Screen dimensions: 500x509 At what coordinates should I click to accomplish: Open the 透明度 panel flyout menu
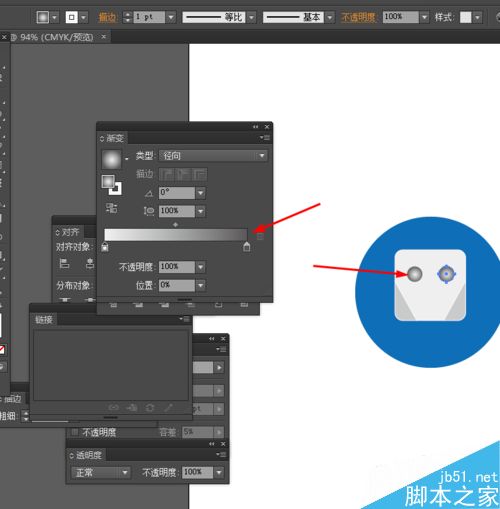[221, 454]
